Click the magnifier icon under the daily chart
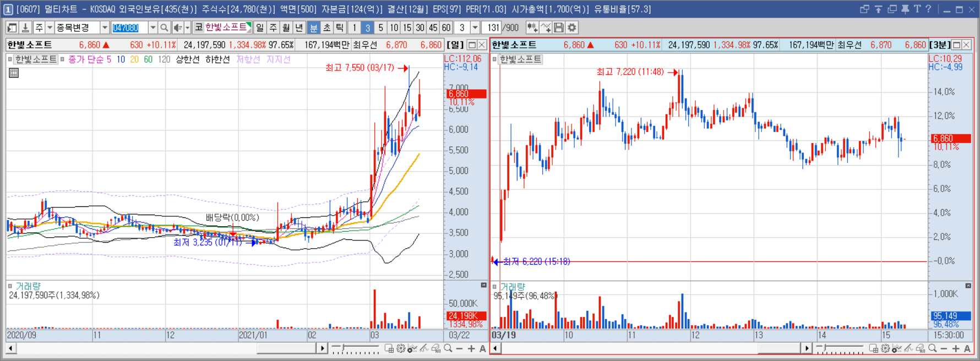The width and height of the screenshot is (980, 361). point(448,348)
